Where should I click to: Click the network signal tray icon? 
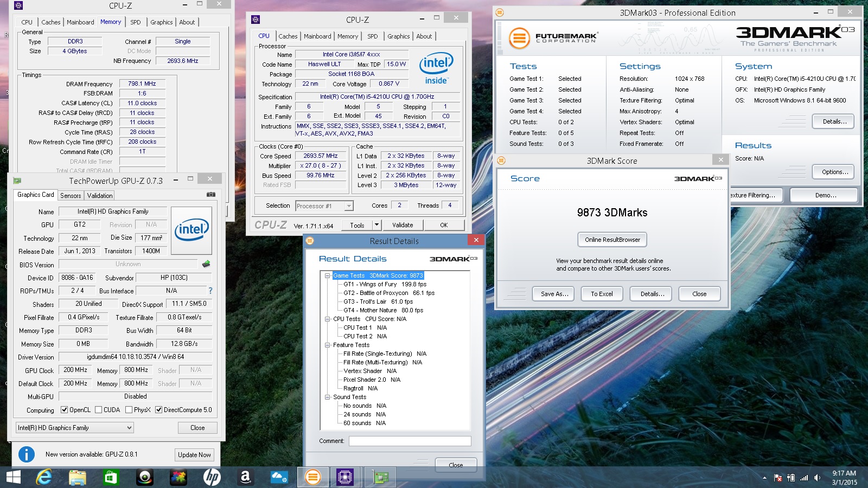pyautogui.click(x=804, y=478)
